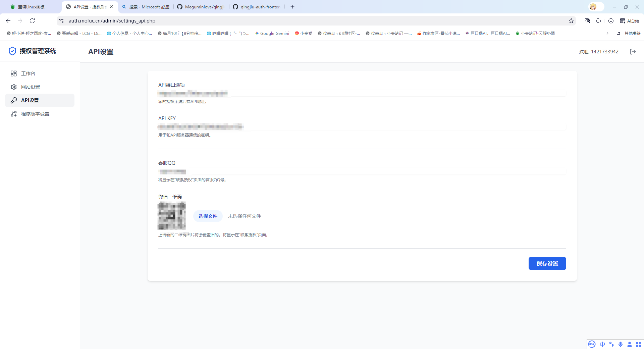The image size is (644, 349).
Task: Switch to the 宝塔Linux面板 tab
Action: tap(30, 6)
